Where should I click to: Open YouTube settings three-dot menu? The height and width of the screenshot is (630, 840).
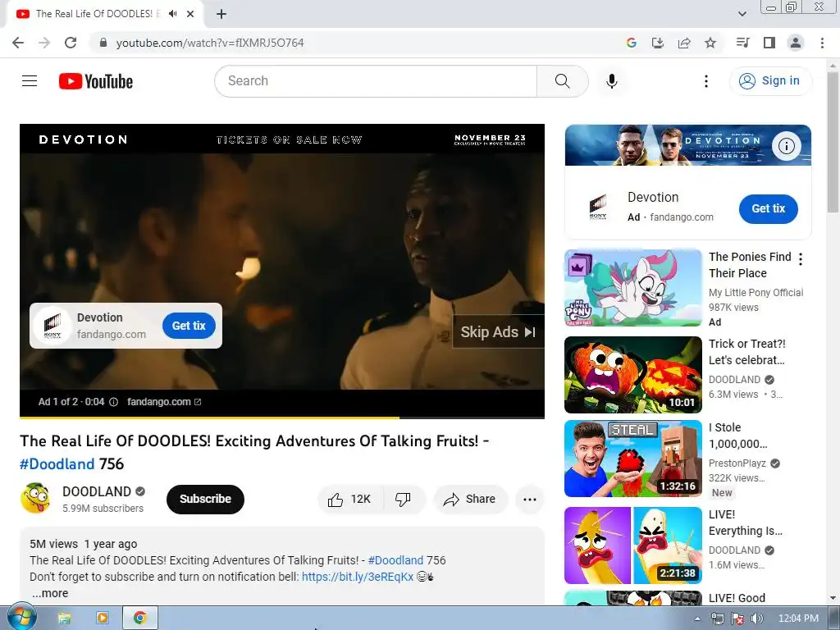[706, 81]
